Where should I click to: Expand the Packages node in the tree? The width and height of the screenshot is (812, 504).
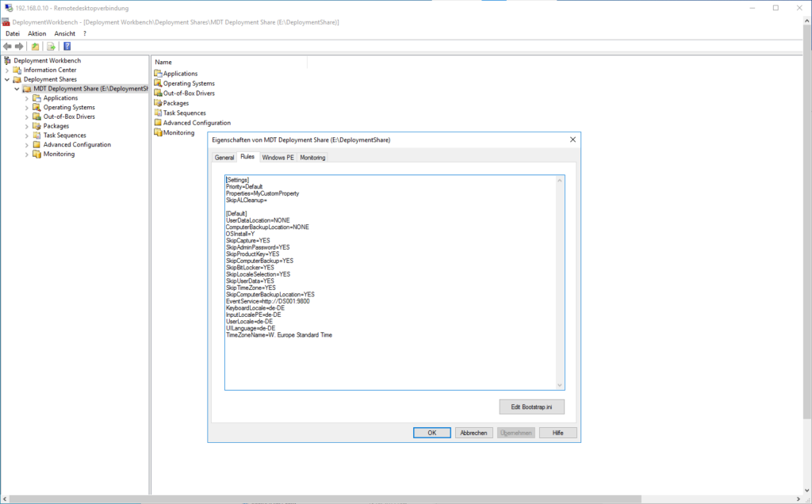27,126
